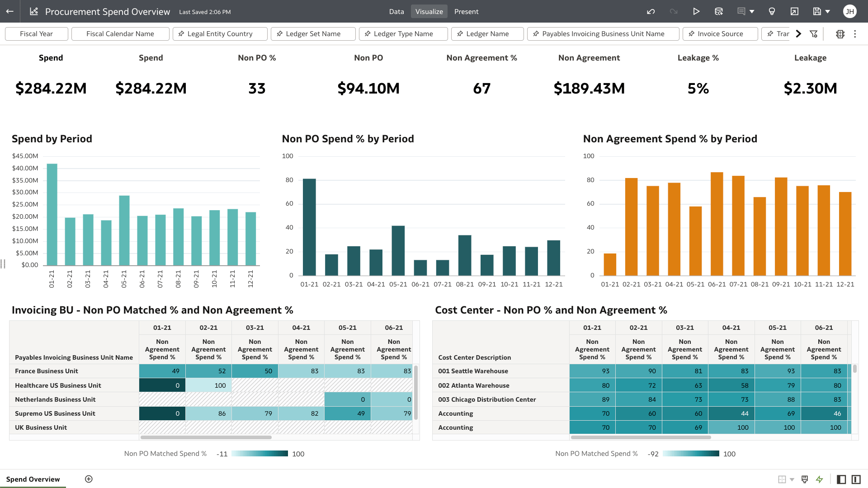Screen dimensions: 868x488
Task: Click the back arrow at top left
Action: (x=9, y=11)
